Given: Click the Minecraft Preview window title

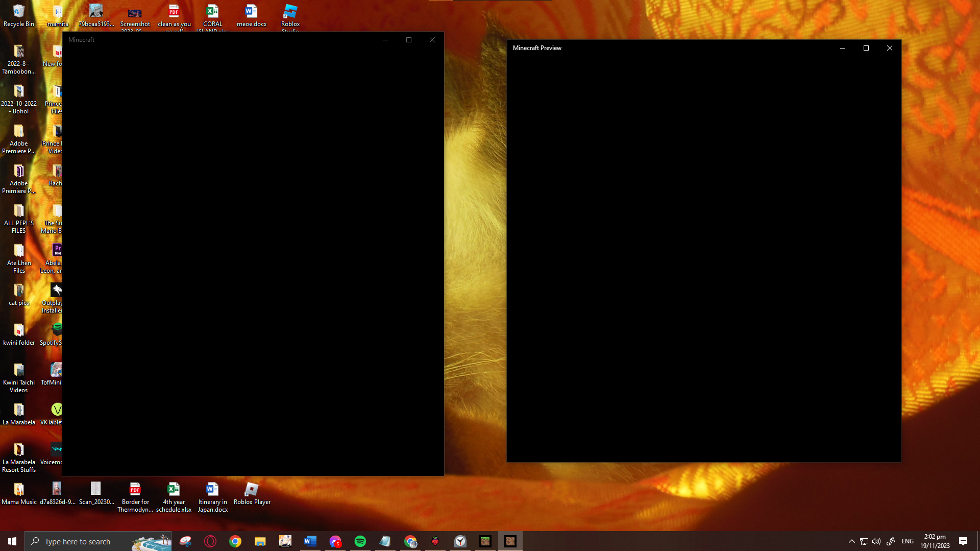Looking at the screenshot, I should pyautogui.click(x=537, y=48).
